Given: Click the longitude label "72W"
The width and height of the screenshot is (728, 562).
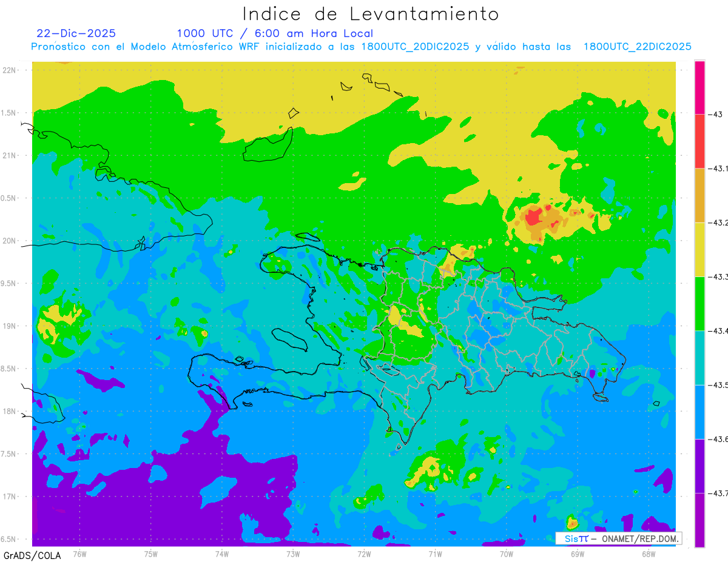Looking at the screenshot, I should [364, 553].
